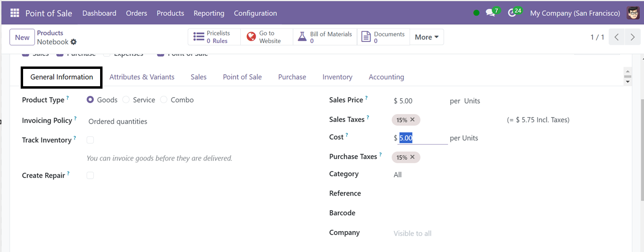
Task: Show help tooltip for Track Inventory
Action: tap(75, 138)
